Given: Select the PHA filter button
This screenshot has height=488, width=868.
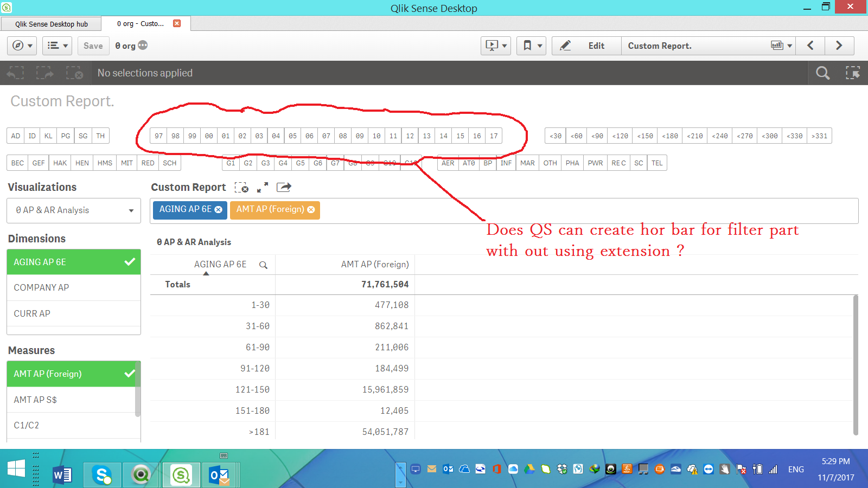Looking at the screenshot, I should click(572, 163).
